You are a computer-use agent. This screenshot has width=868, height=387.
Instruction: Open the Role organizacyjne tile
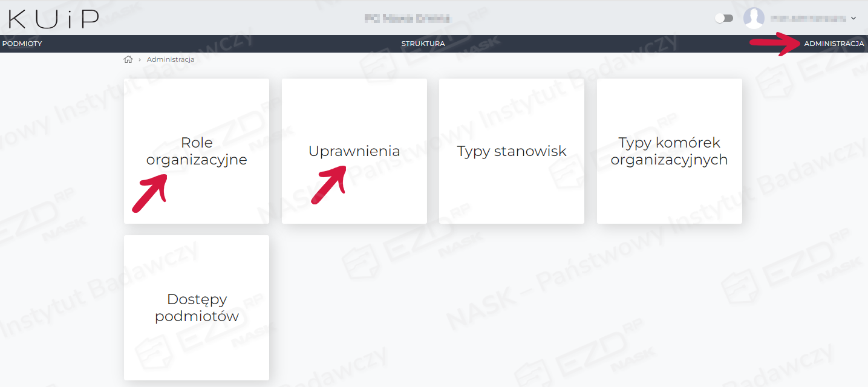(x=197, y=151)
